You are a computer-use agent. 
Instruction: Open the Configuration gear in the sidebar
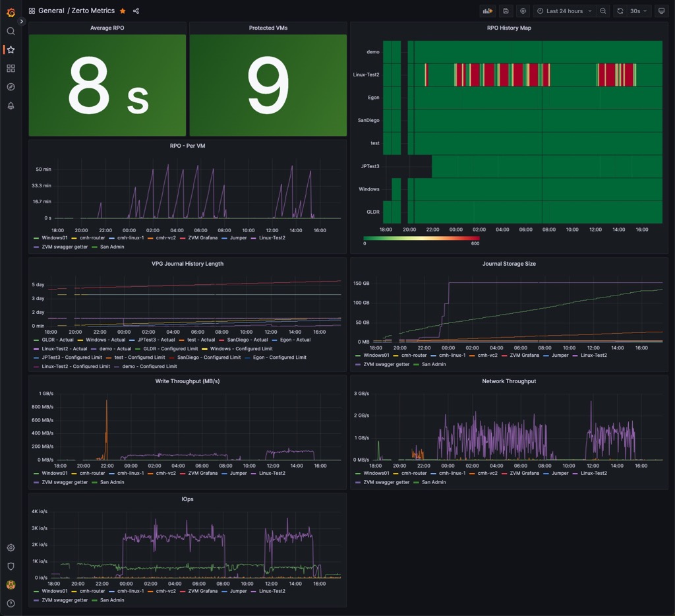click(11, 547)
